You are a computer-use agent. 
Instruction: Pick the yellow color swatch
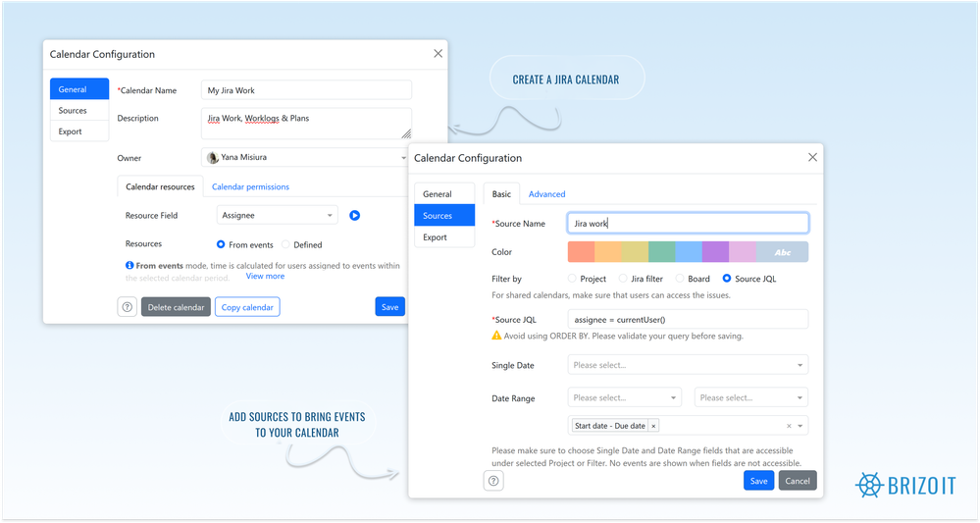coord(635,252)
